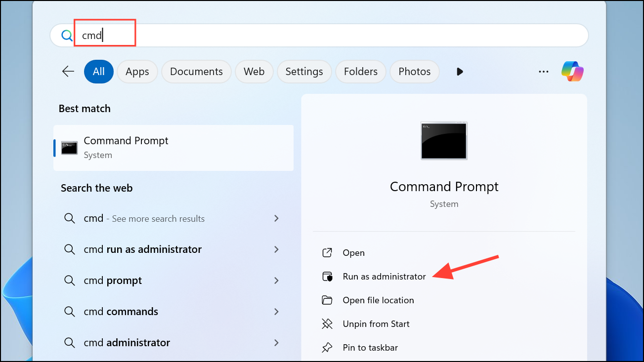
Task: Click the search text field containing cmd
Action: (319, 36)
